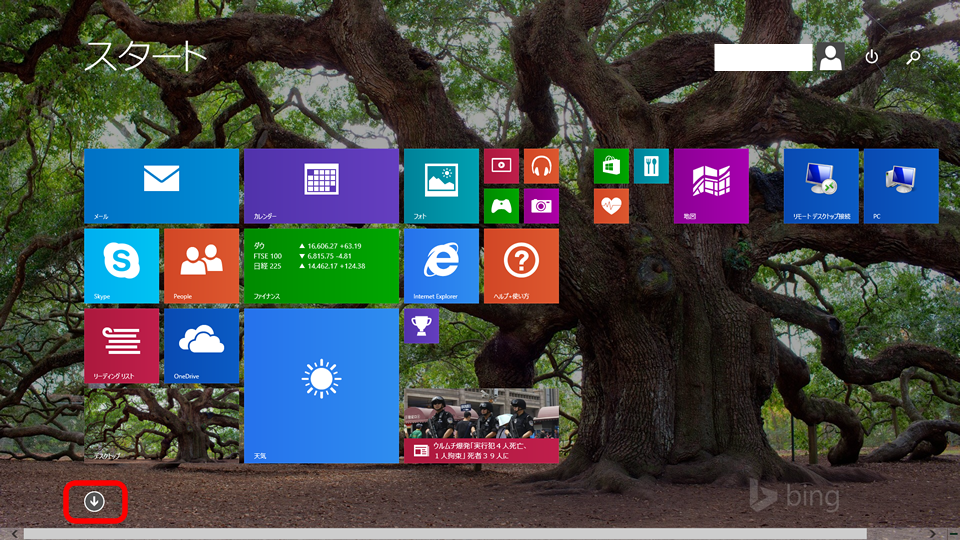Click the horizontal scrollbar at the bottom
The height and width of the screenshot is (540, 960).
click(480, 534)
